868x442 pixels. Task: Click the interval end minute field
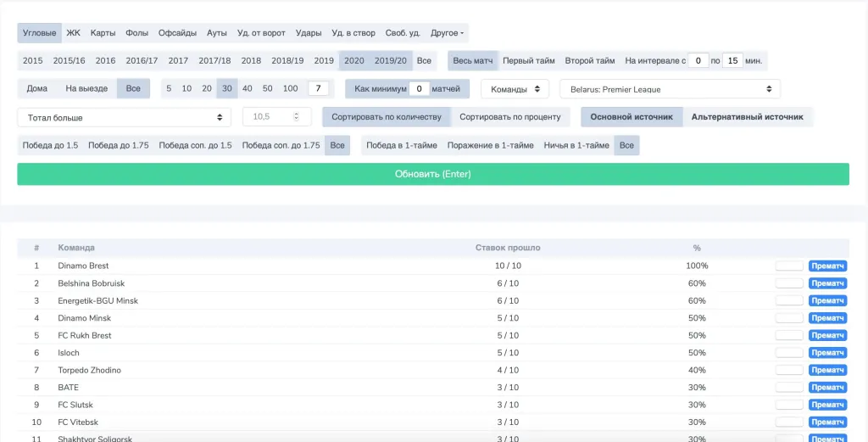tap(732, 61)
